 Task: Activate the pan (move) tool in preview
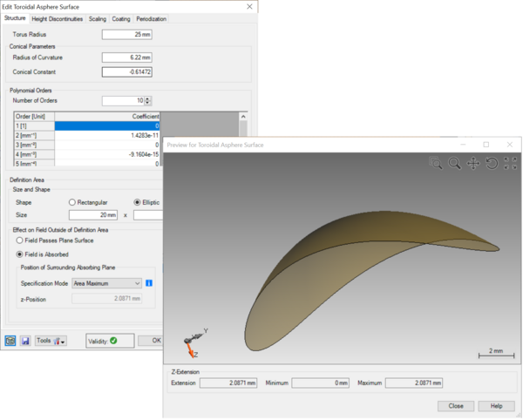(473, 163)
